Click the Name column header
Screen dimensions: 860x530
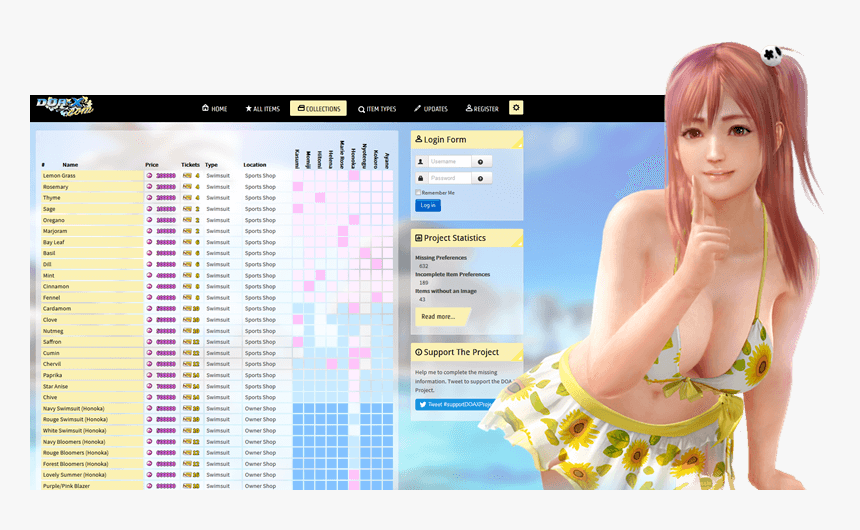(x=70, y=165)
